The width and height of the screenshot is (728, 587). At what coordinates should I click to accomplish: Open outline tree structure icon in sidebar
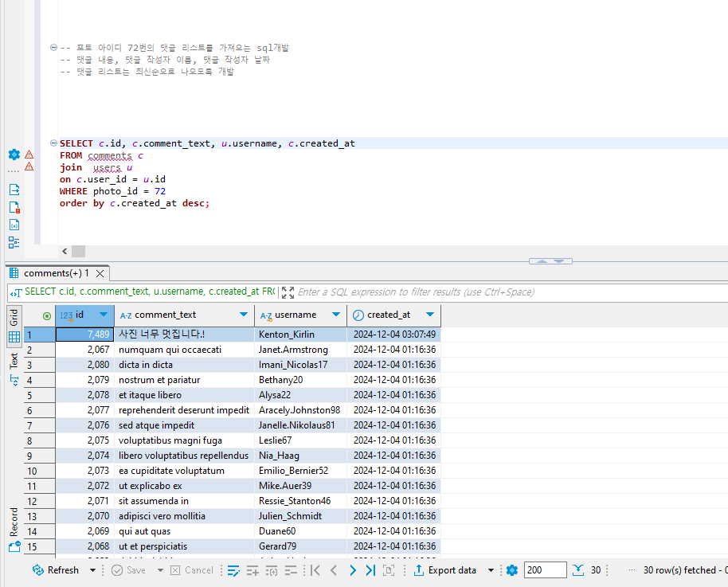coord(14,242)
